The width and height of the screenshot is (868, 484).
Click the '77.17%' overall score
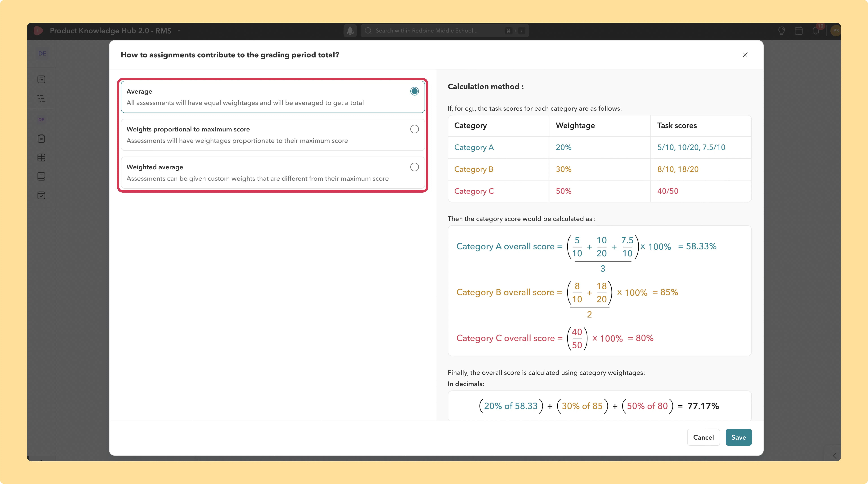(x=703, y=406)
